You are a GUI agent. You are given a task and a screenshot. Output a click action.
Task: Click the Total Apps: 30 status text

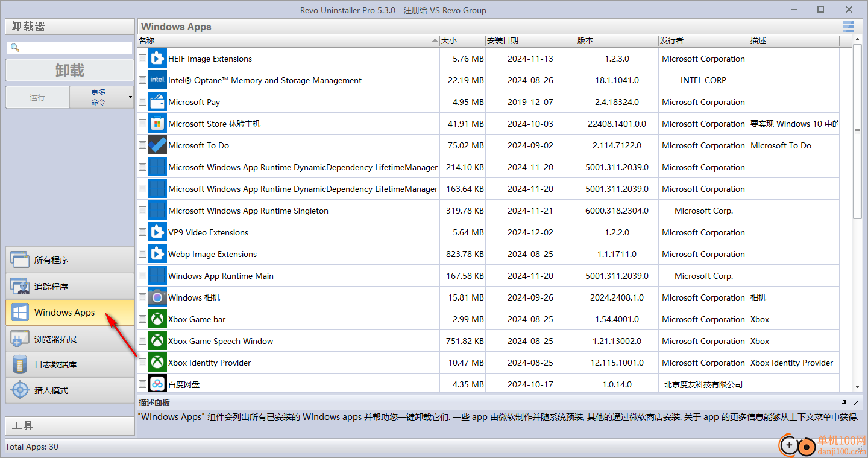[x=32, y=447]
